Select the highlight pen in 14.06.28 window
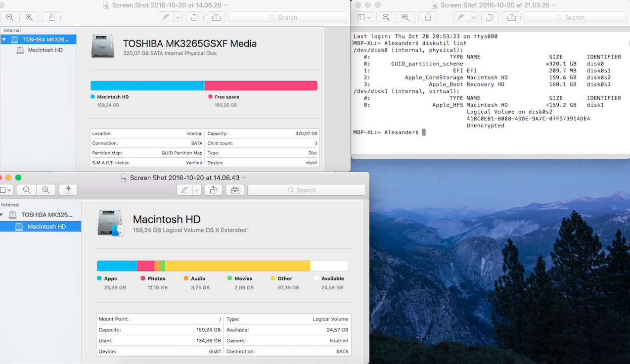 pos(166,17)
